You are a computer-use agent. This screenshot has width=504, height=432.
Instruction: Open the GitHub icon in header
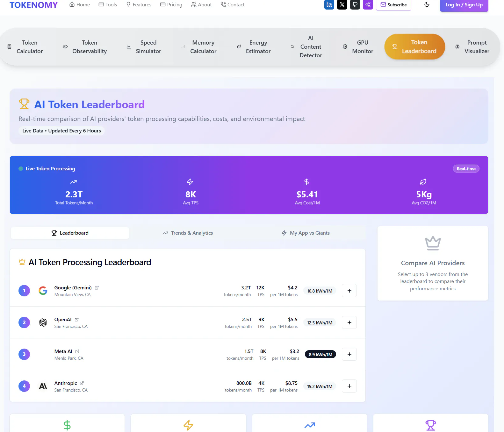[x=355, y=5]
